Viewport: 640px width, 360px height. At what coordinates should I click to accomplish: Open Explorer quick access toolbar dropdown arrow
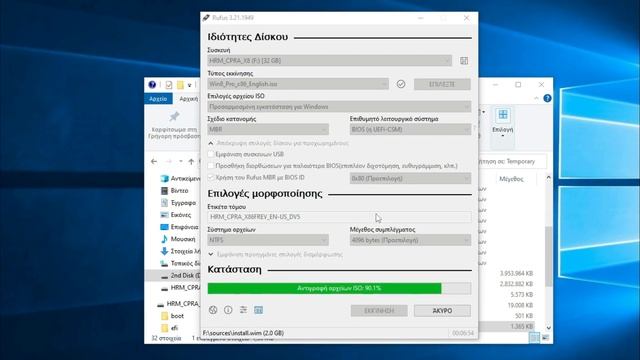[x=189, y=85]
